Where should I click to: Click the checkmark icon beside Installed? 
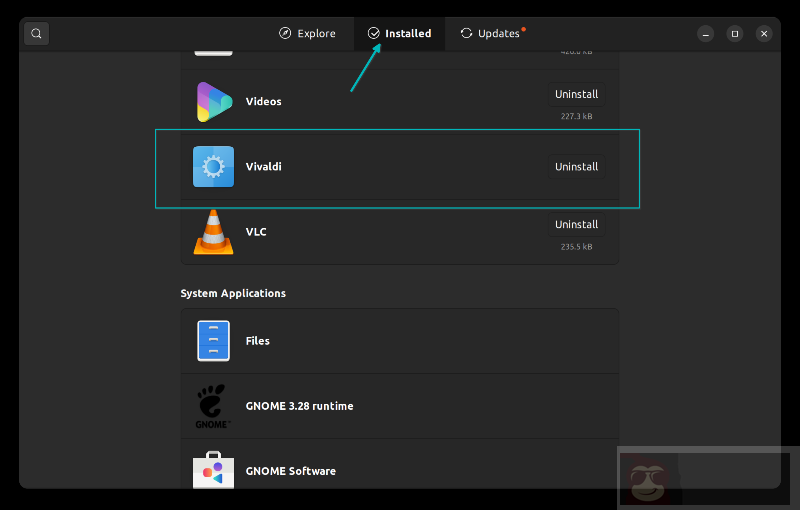coord(373,33)
